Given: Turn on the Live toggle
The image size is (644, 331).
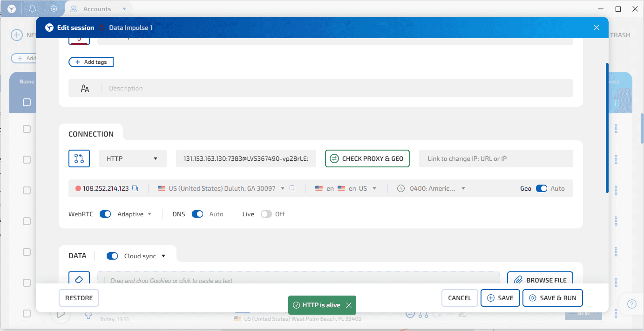Looking at the screenshot, I should click(266, 214).
